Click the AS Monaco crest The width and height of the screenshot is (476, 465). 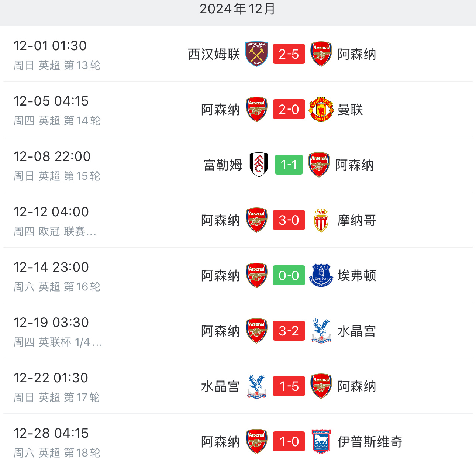pos(321,220)
